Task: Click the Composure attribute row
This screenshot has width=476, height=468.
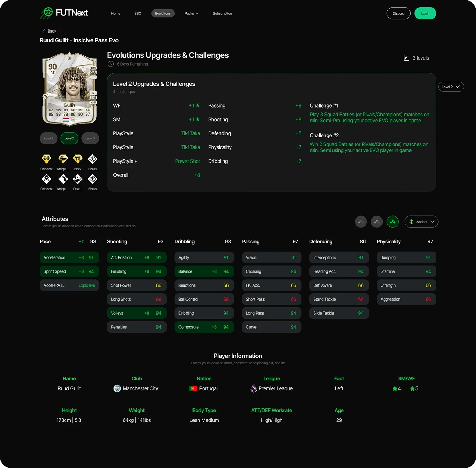Action: pyautogui.click(x=204, y=327)
